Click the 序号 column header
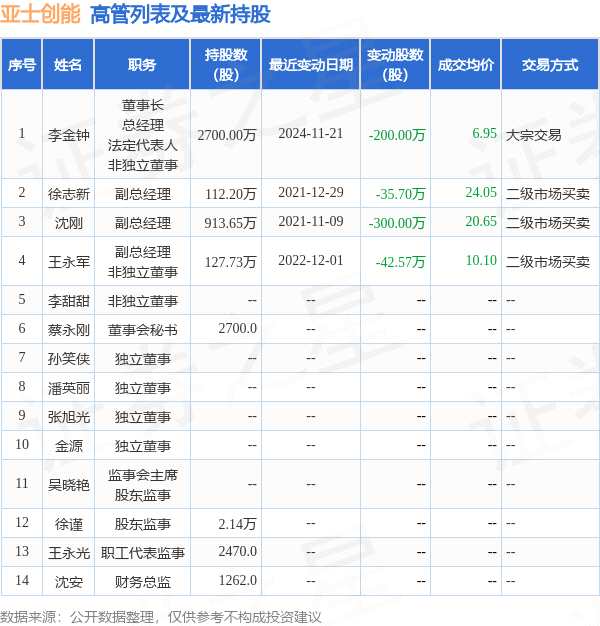Image resolution: width=600 pixels, height=626 pixels. tap(22, 64)
